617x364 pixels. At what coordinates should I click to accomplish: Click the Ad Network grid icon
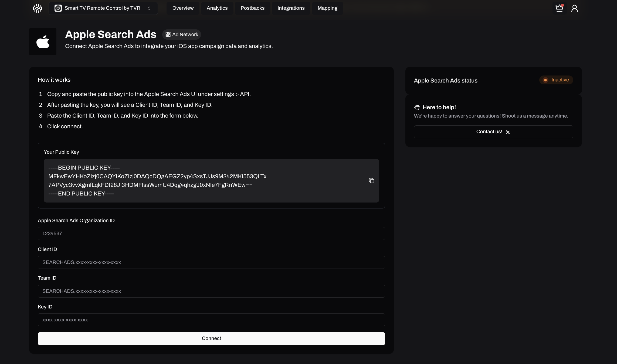click(x=168, y=35)
